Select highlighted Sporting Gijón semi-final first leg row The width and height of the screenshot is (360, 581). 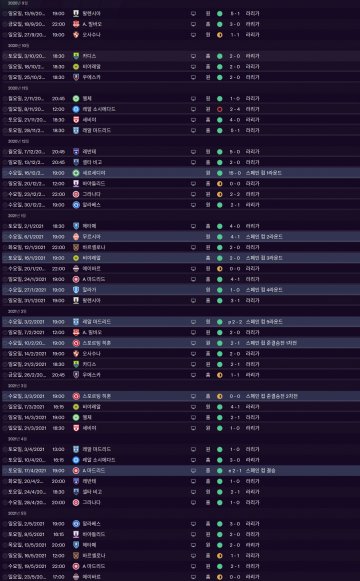[180, 343]
